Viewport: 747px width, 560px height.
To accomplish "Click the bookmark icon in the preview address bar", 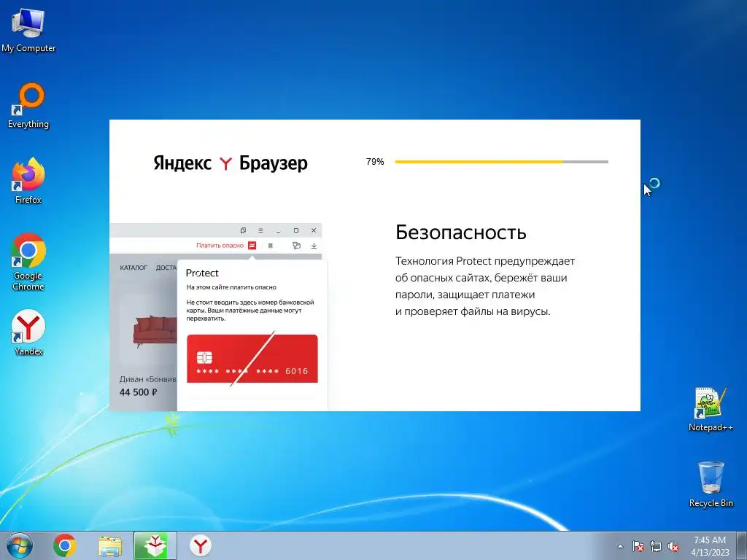I will pyautogui.click(x=270, y=246).
